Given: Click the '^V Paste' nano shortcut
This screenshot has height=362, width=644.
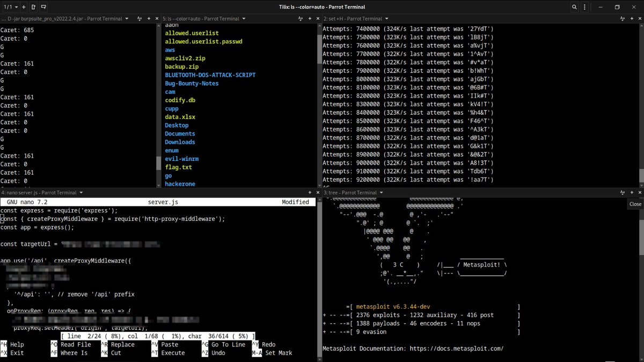Looking at the screenshot, I should pyautogui.click(x=165, y=345).
